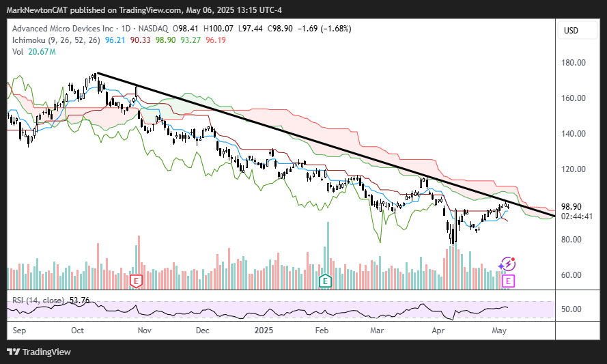Screen dimensions: 607x364
Task: Click the Dec label on the time axis
Action: click(203, 331)
